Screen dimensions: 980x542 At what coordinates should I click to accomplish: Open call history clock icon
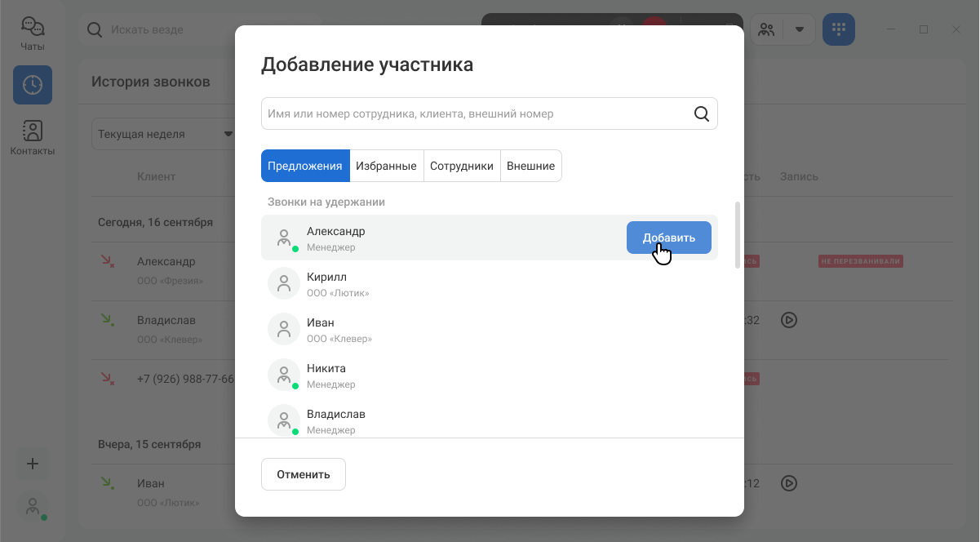(33, 85)
